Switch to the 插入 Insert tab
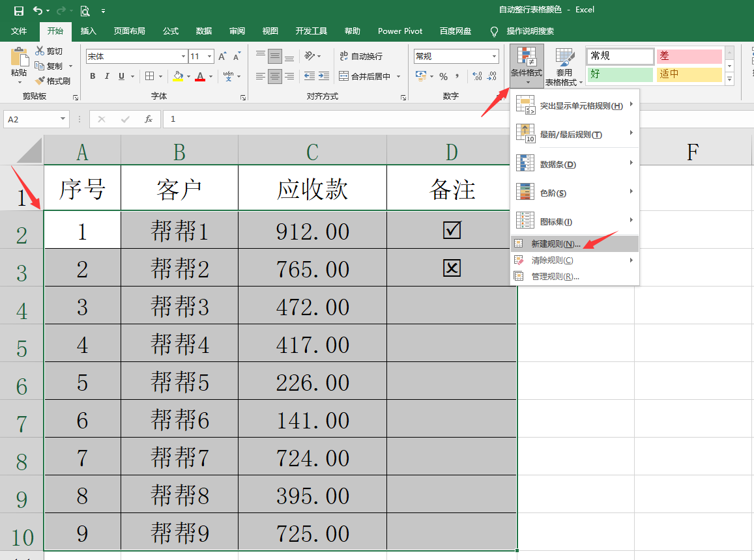This screenshot has height=560, width=754. pyautogui.click(x=88, y=31)
